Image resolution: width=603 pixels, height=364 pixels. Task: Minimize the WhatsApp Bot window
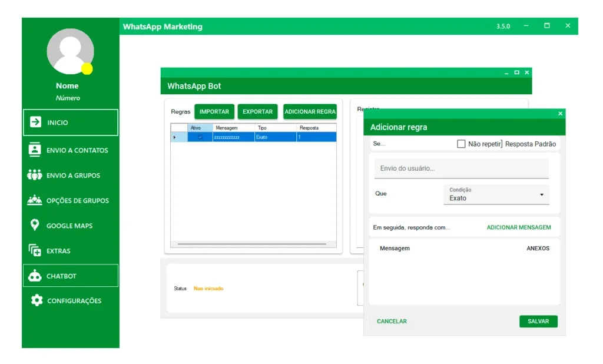(506, 72)
